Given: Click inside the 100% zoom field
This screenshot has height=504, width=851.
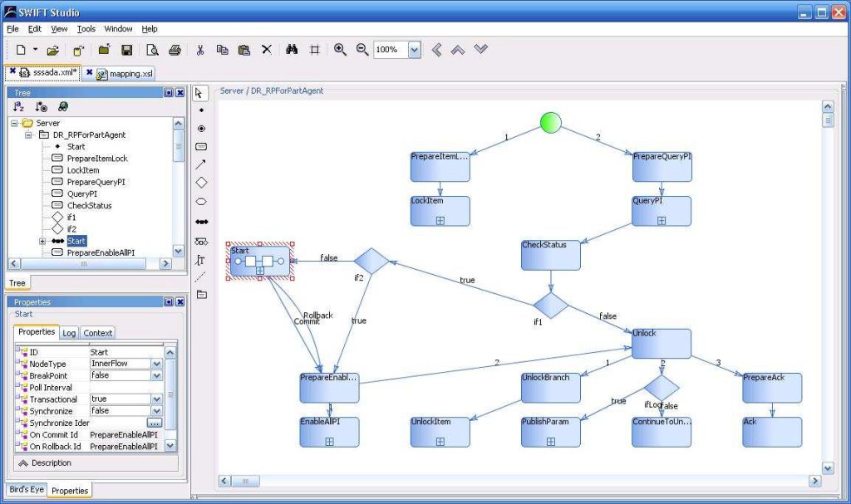Looking at the screenshot, I should pyautogui.click(x=391, y=51).
